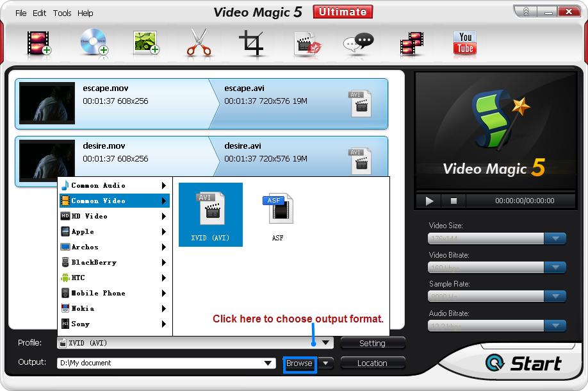Click the Ultimate edition badge

click(x=343, y=12)
